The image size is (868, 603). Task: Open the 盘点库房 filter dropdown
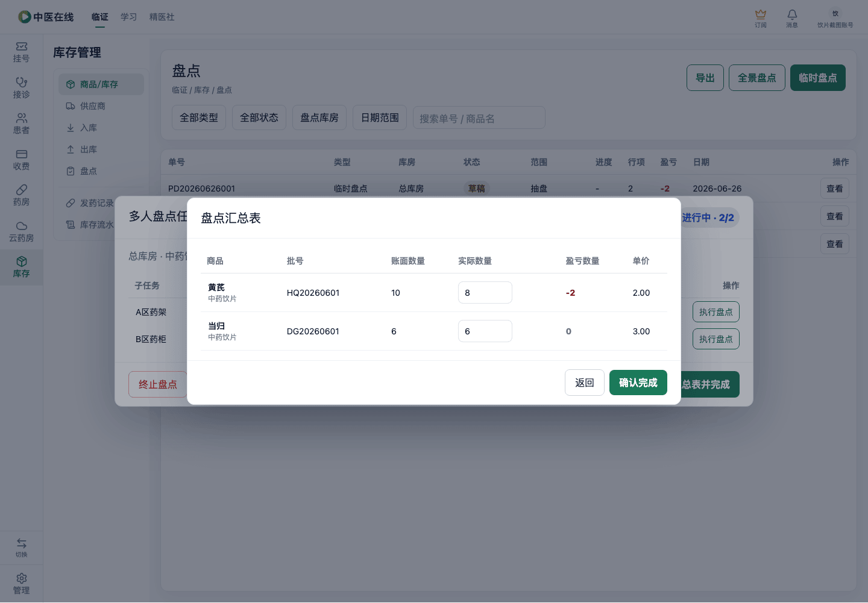tap(319, 117)
